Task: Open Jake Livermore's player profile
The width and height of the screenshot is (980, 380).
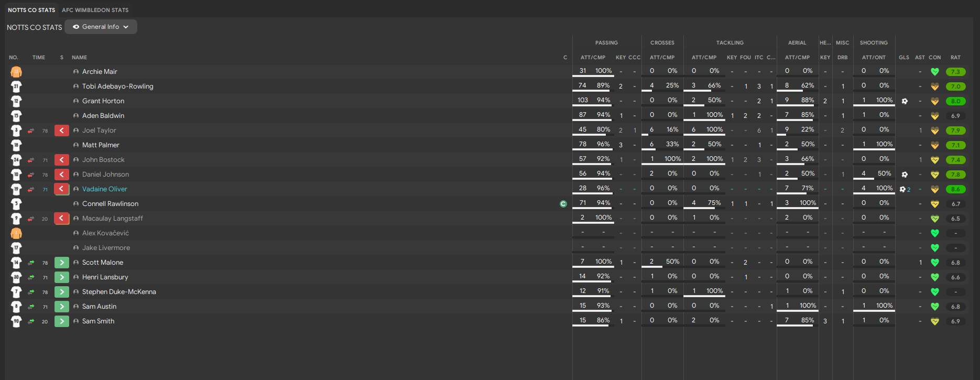Action: point(106,248)
